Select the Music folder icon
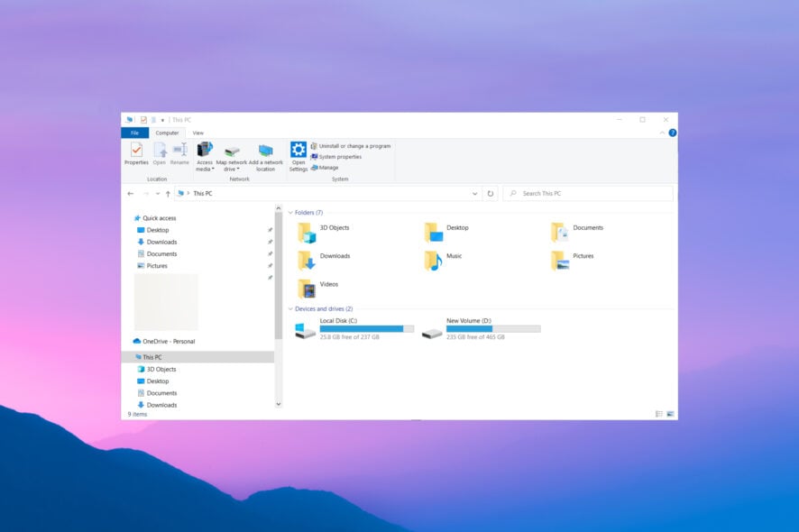This screenshot has height=532, width=799. (433, 261)
